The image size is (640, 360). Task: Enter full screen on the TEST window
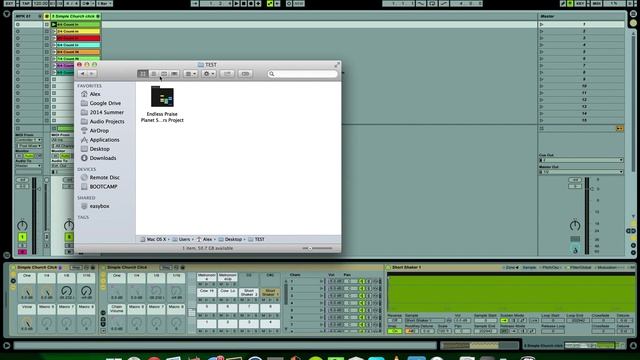tap(337, 65)
